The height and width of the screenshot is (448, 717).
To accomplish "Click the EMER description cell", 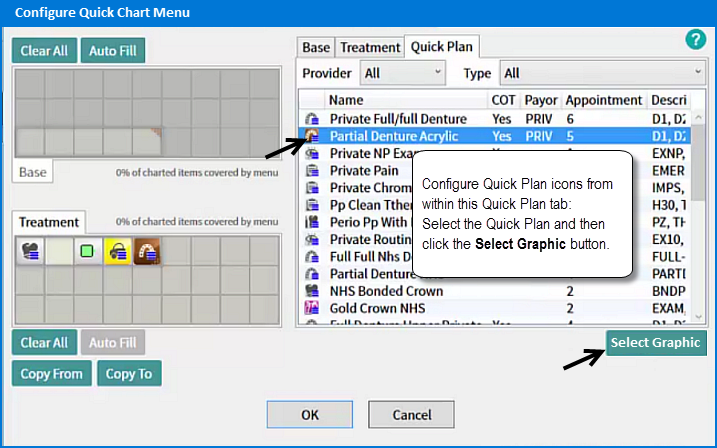I will (668, 171).
